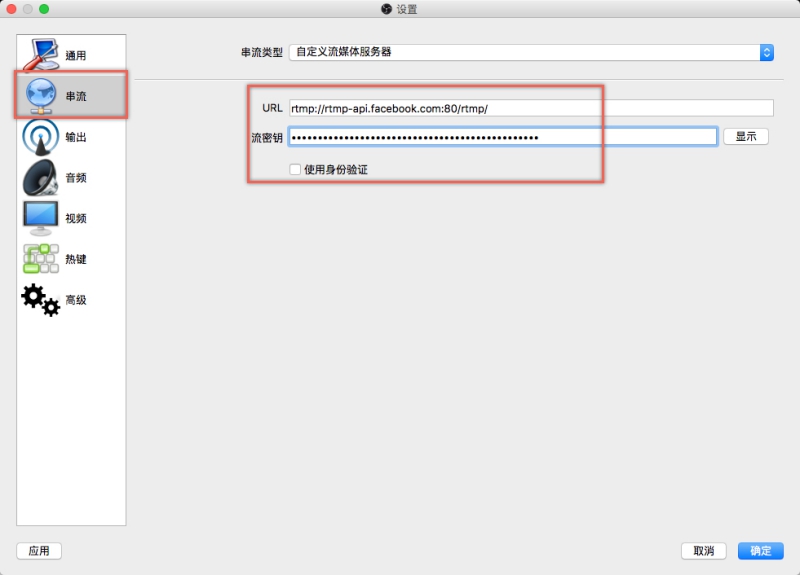
Task: Click the 热键 tab label
Action: point(76,259)
